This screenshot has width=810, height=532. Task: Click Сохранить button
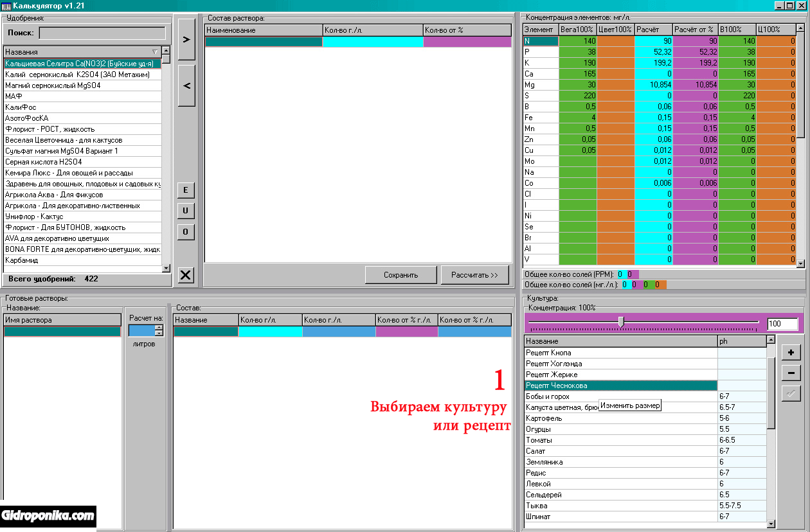(401, 275)
